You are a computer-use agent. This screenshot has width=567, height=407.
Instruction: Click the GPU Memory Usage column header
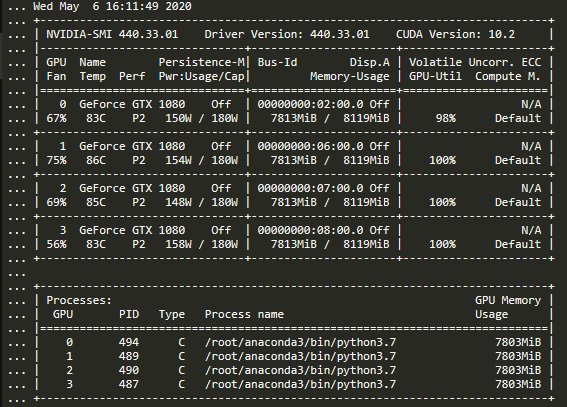coord(508,307)
